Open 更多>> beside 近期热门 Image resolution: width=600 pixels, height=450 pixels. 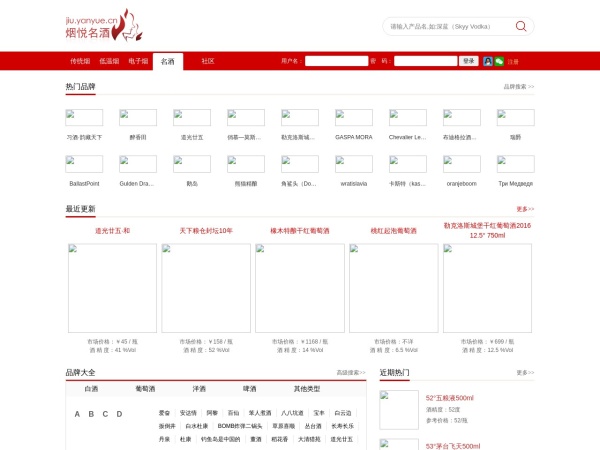click(x=525, y=372)
